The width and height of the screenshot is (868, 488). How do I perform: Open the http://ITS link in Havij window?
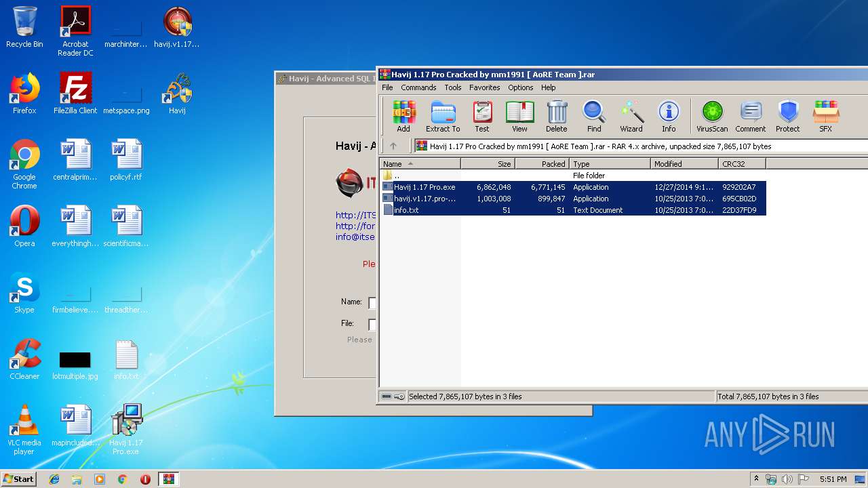[x=355, y=215]
